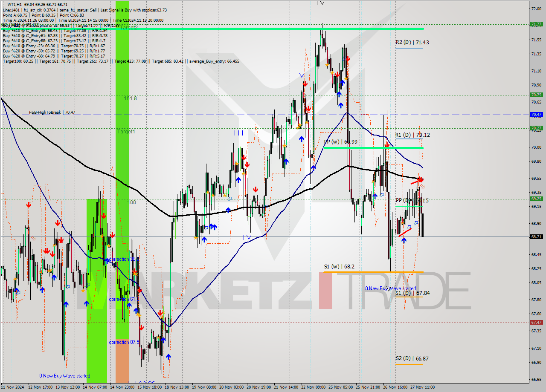Click the Target 685: 83.42 text
The image size is (546, 392).
168,61
